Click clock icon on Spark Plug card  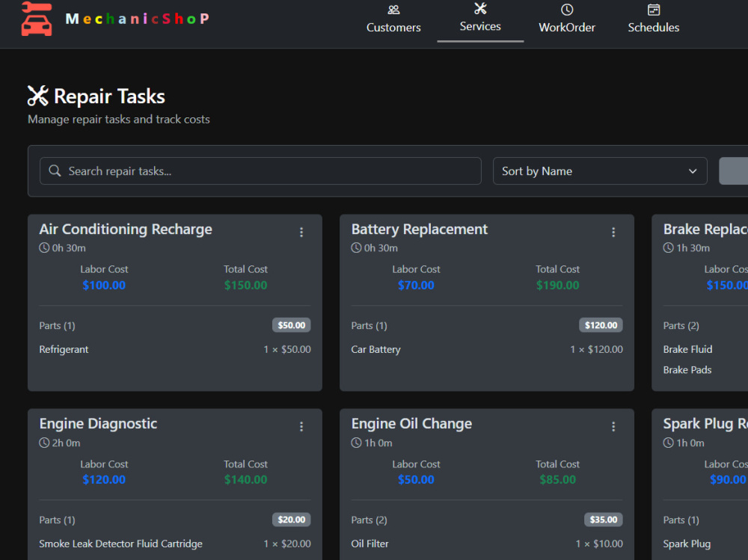(668, 443)
